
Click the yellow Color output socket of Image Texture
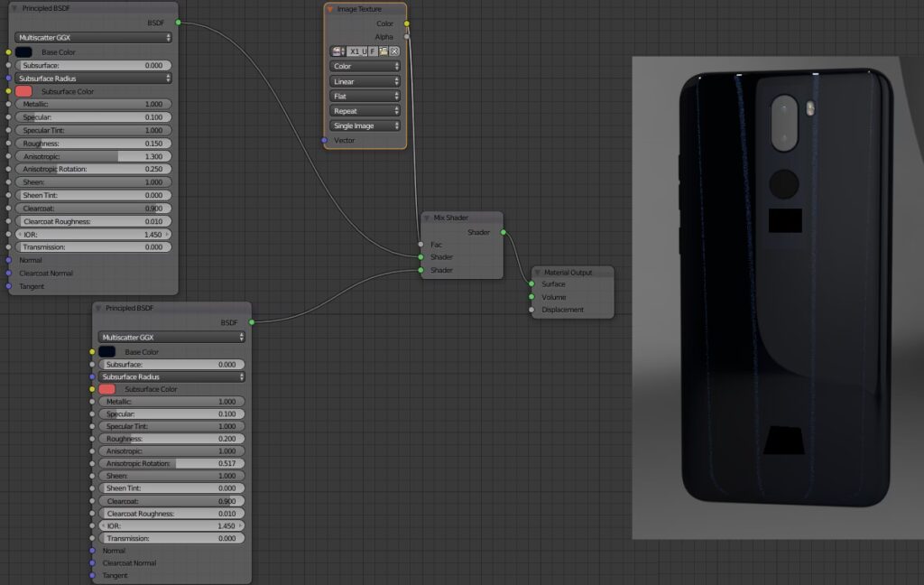406,23
